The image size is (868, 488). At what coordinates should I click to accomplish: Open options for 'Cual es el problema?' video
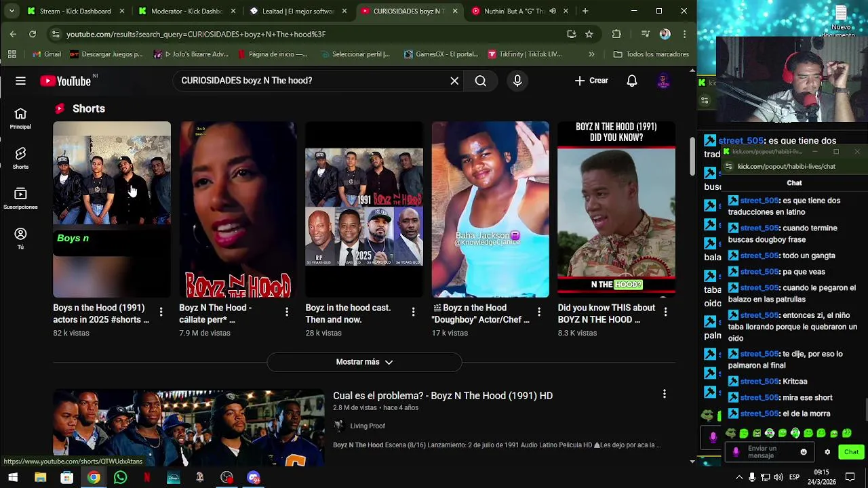(665, 394)
